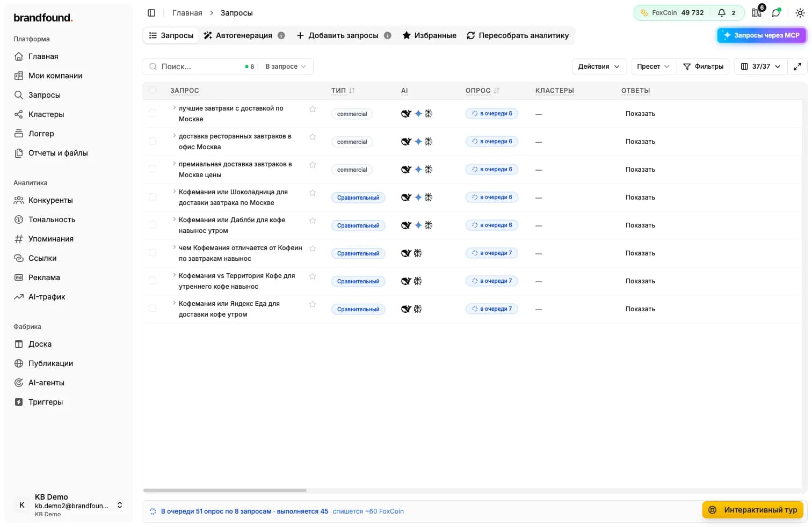Viewport: 812px width, 527px height.
Task: Check the 'чем Кофемания отличается' row
Action: click(x=153, y=253)
